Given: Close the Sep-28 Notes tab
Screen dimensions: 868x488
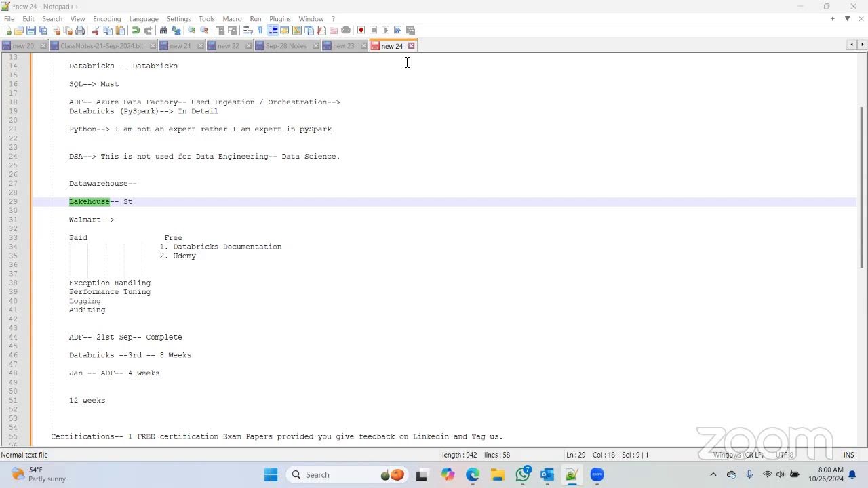Looking at the screenshot, I should coord(317,46).
